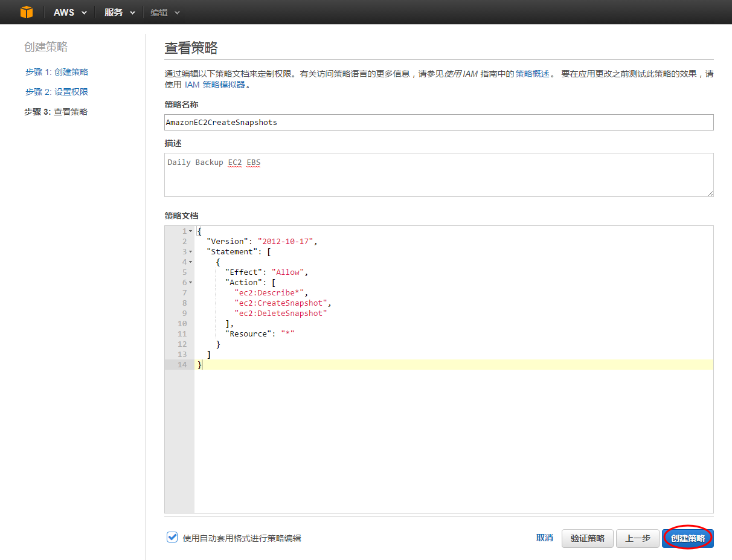Click the "Resource" key in editor

pos(248,334)
